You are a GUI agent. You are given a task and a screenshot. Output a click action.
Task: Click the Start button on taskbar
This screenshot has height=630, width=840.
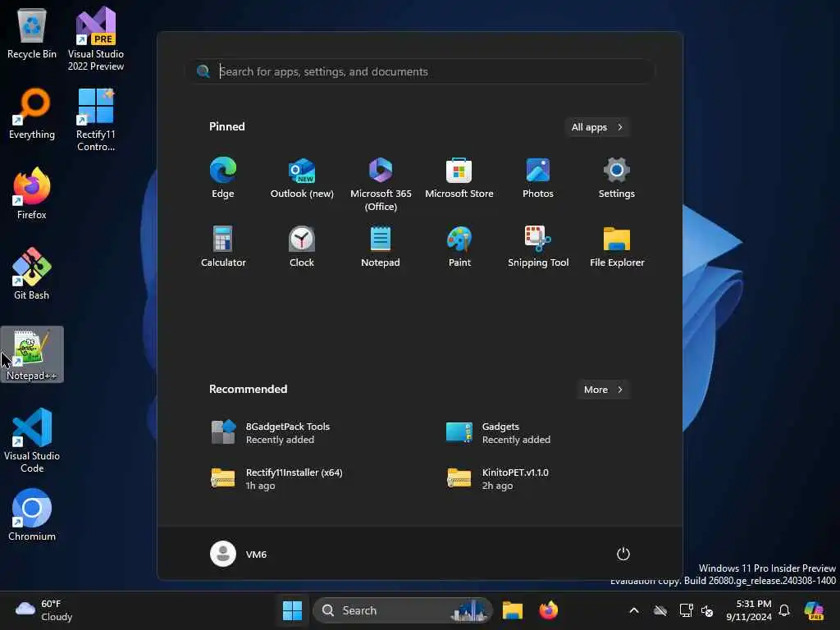coord(293,610)
